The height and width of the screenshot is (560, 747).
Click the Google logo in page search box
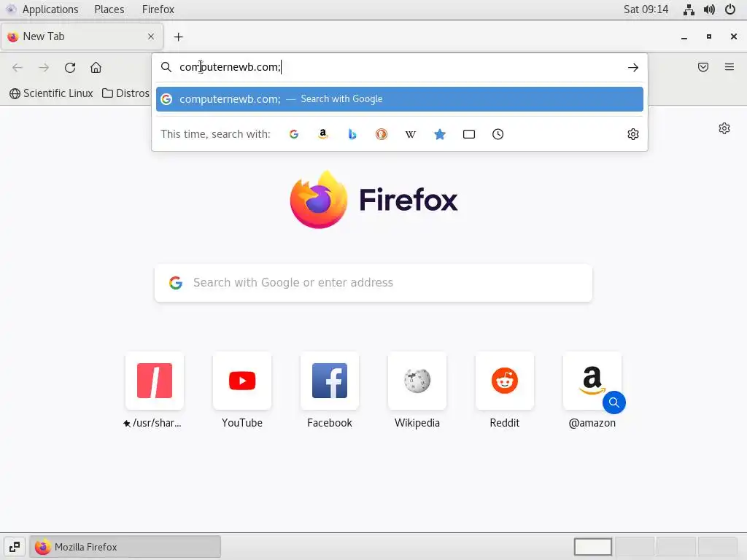176,283
